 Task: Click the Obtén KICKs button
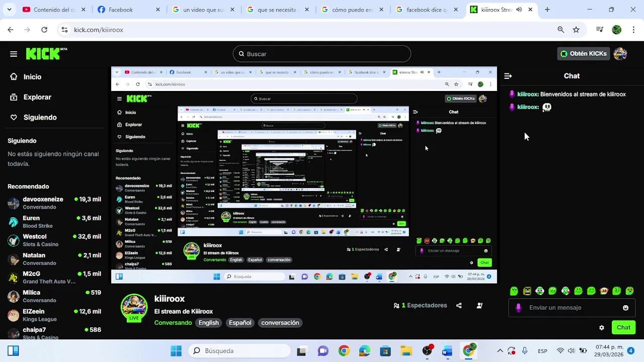coord(584,54)
